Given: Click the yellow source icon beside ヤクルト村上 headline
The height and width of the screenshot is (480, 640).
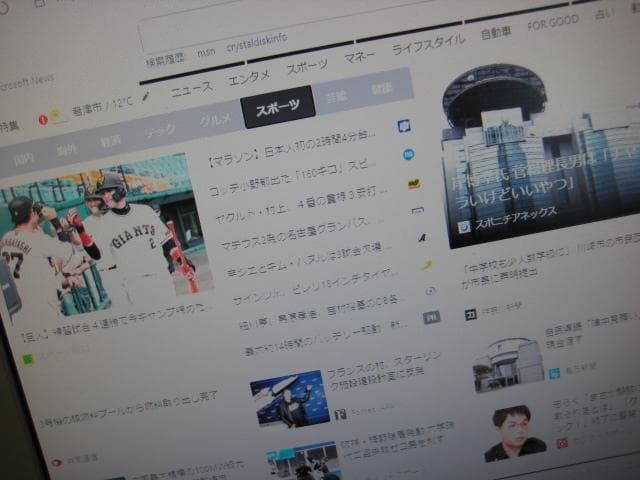Looking at the screenshot, I should (414, 184).
